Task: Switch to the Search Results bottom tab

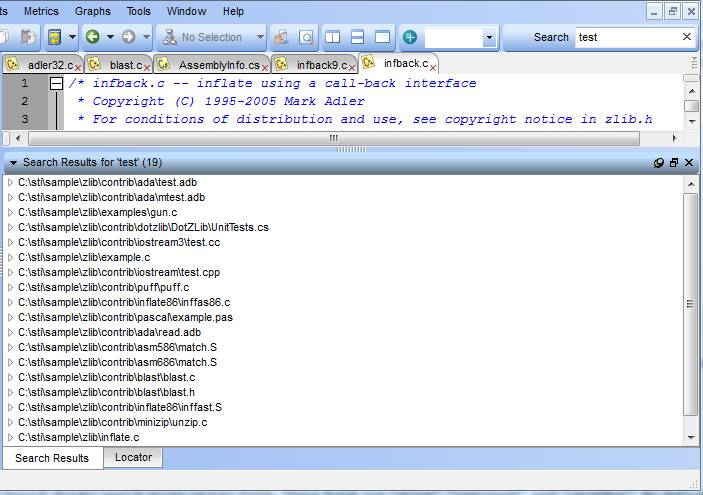Action: 52,458
